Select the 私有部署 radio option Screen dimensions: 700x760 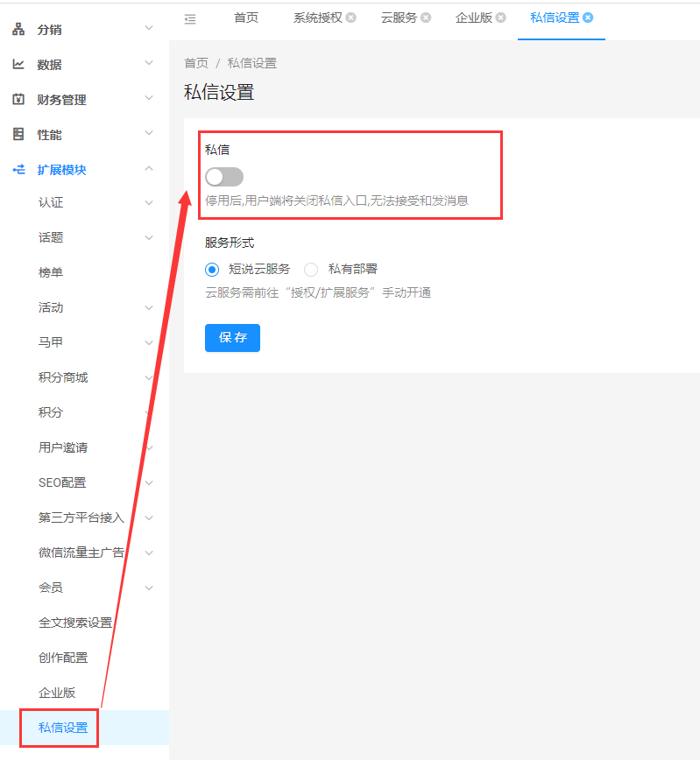click(311, 270)
